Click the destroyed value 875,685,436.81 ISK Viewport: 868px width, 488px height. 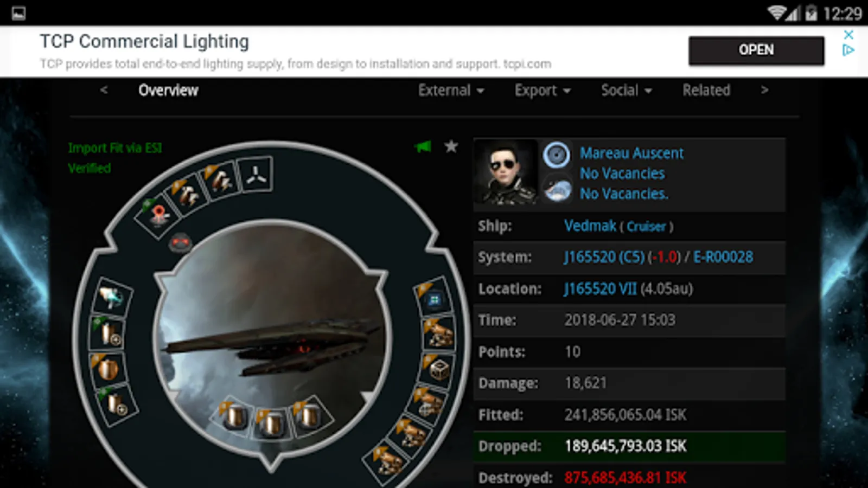[626, 478]
